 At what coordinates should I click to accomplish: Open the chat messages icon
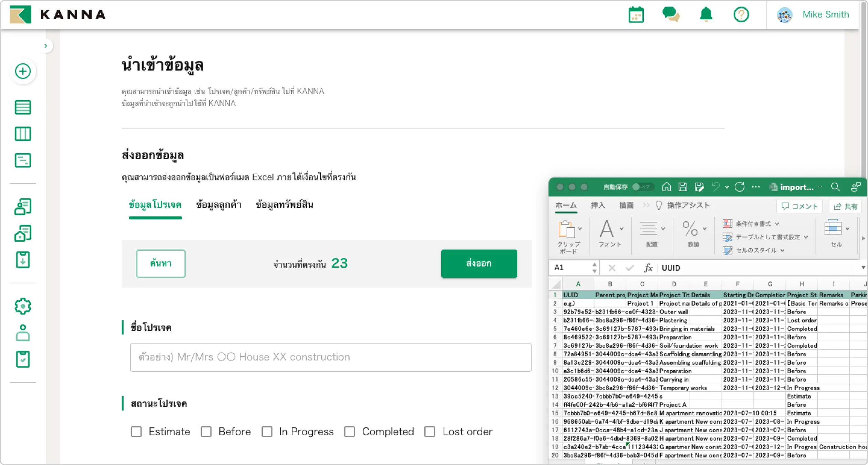671,15
